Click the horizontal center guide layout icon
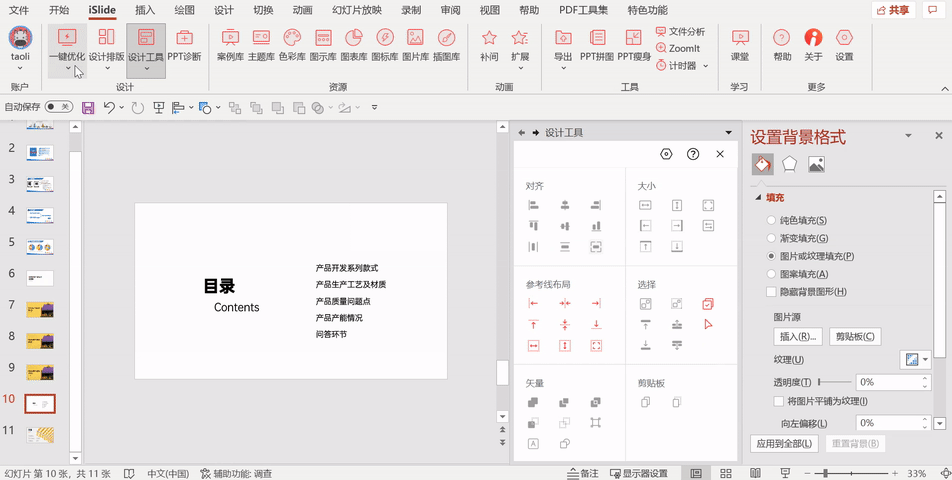The image size is (952, 480). 565,303
